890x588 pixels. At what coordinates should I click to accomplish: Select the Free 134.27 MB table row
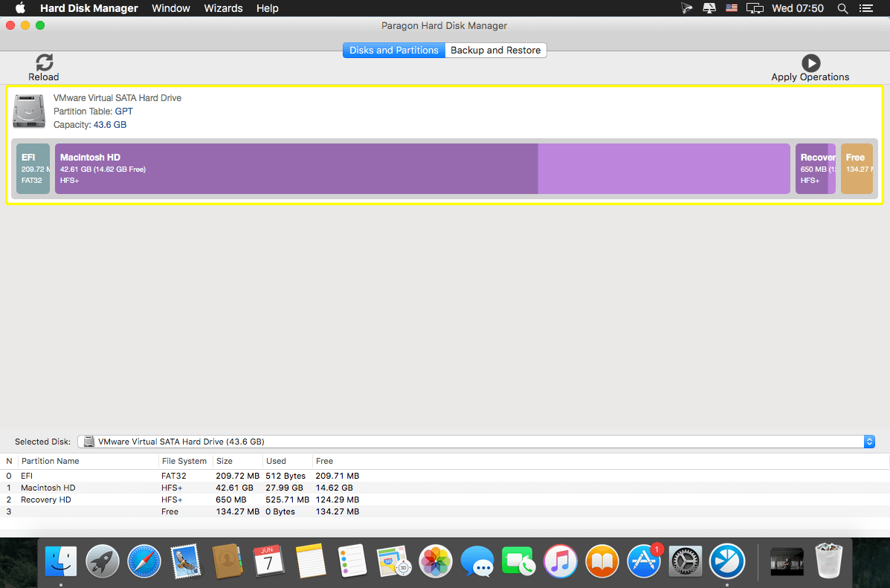[x=445, y=511]
